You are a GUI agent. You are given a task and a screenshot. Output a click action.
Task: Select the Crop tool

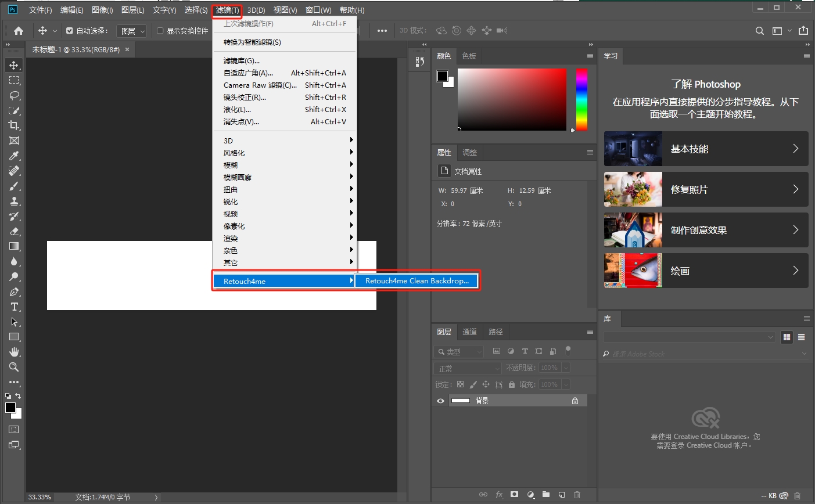click(13, 125)
